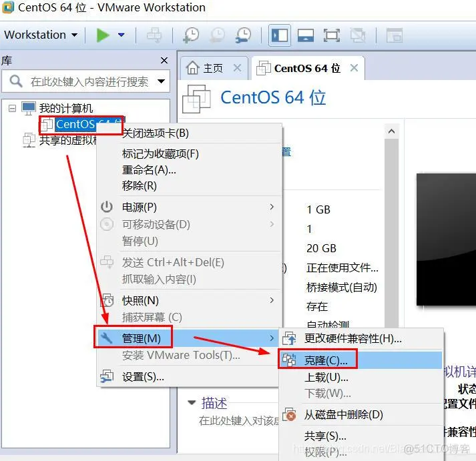The height and width of the screenshot is (461, 476).
Task: Click the black VM screen thumbnail
Action: 446,240
